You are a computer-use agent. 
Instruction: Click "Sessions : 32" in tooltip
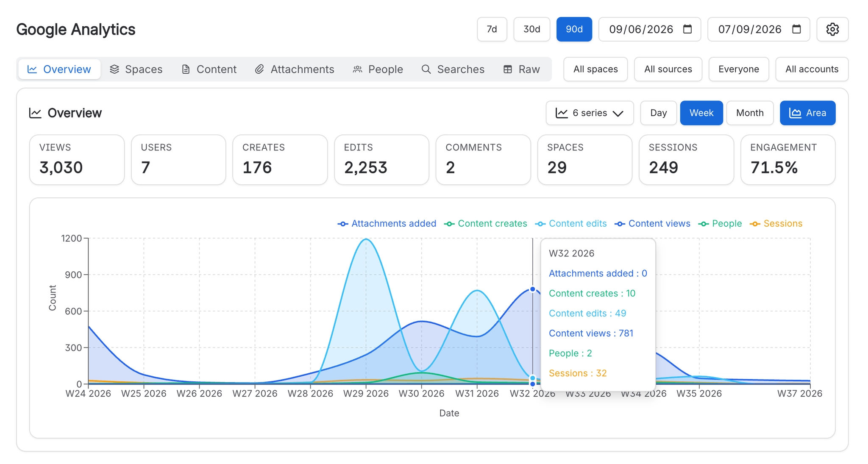(578, 373)
